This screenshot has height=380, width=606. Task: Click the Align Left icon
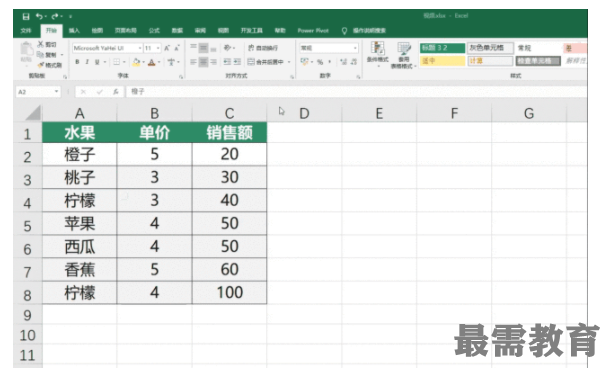[x=193, y=62]
